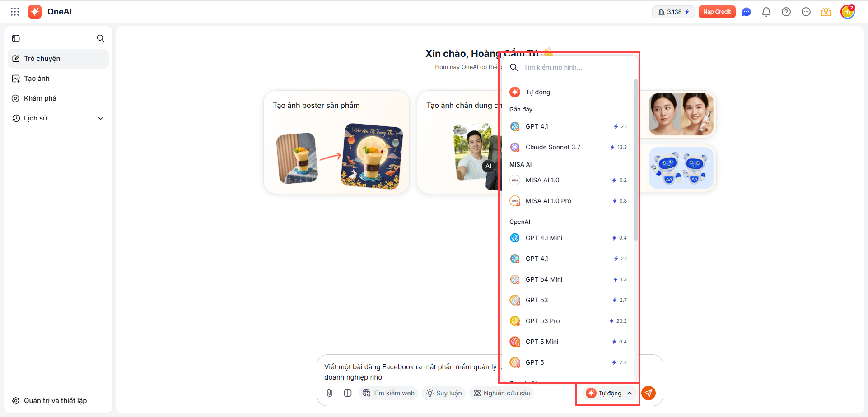The width and height of the screenshot is (868, 417).
Task: Select MISA AI 1.0 model
Action: pyautogui.click(x=568, y=180)
